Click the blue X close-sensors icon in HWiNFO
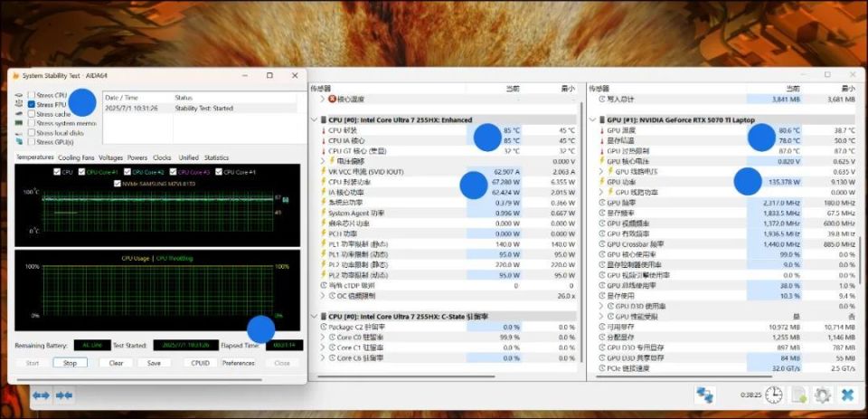 pyautogui.click(x=847, y=395)
